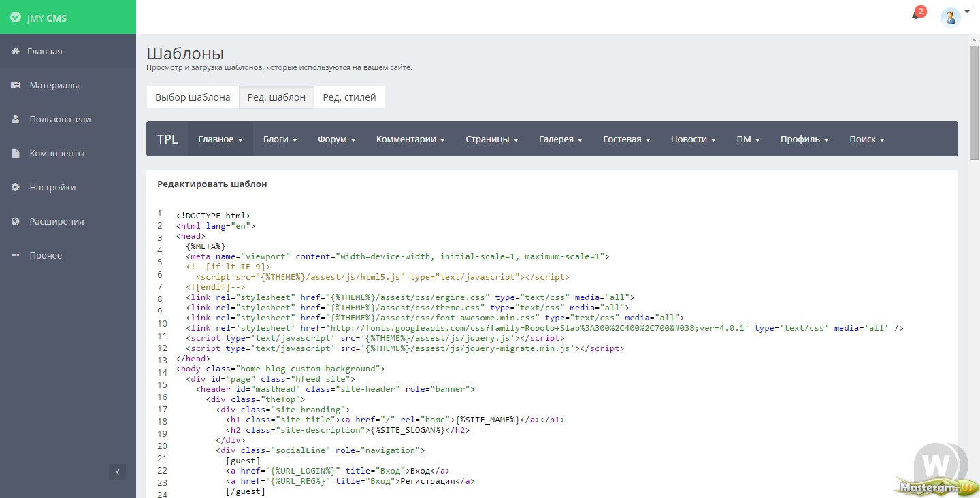Screen dimensions: 980x498
Task: Click the font-awesome.min.css link line
Action: 435,318
